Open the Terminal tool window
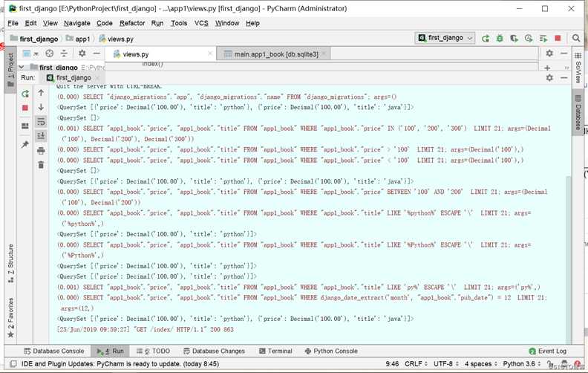Screen dimensions: 588x373 275,351
